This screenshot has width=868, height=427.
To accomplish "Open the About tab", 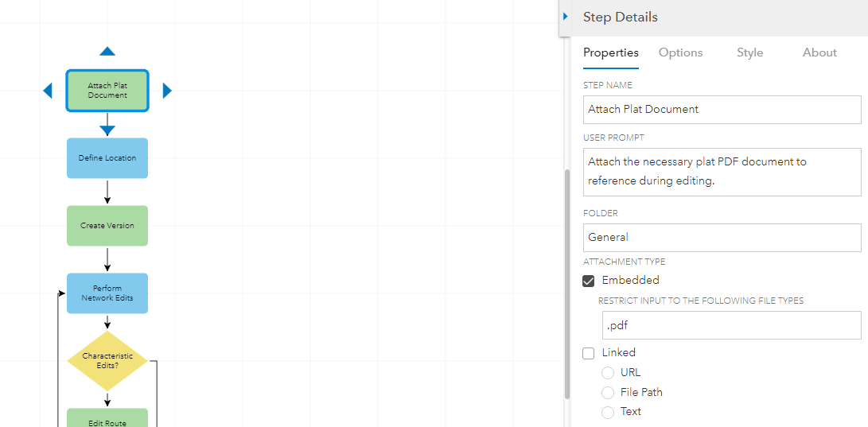I will (x=819, y=52).
